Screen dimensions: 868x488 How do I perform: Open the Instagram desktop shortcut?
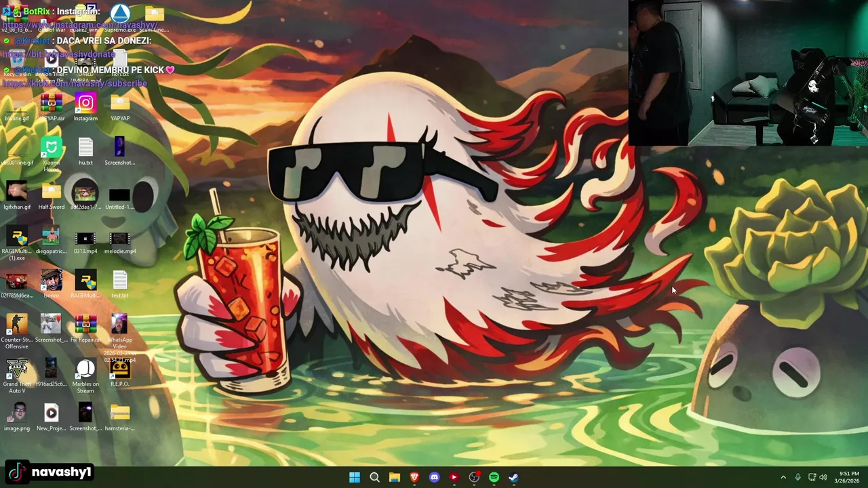coord(85,107)
